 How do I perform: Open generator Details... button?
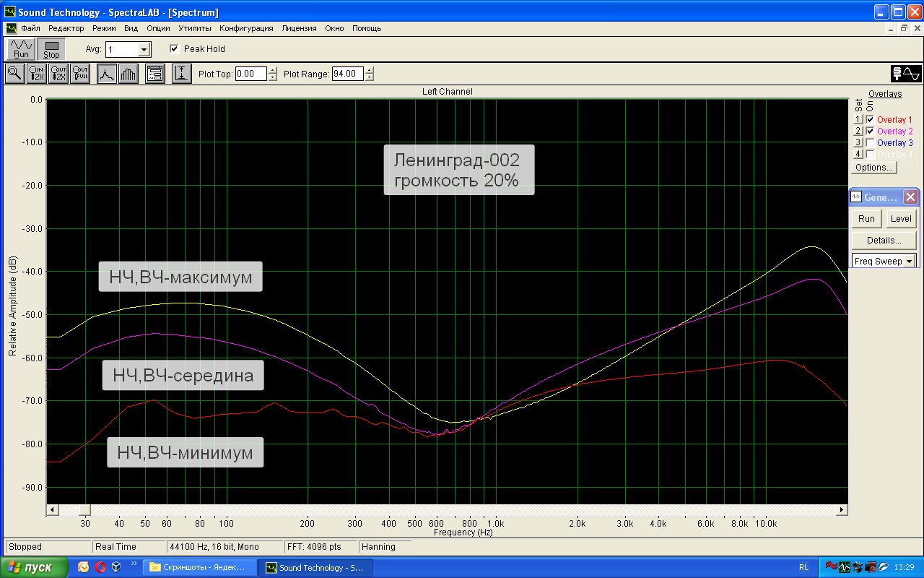884,241
